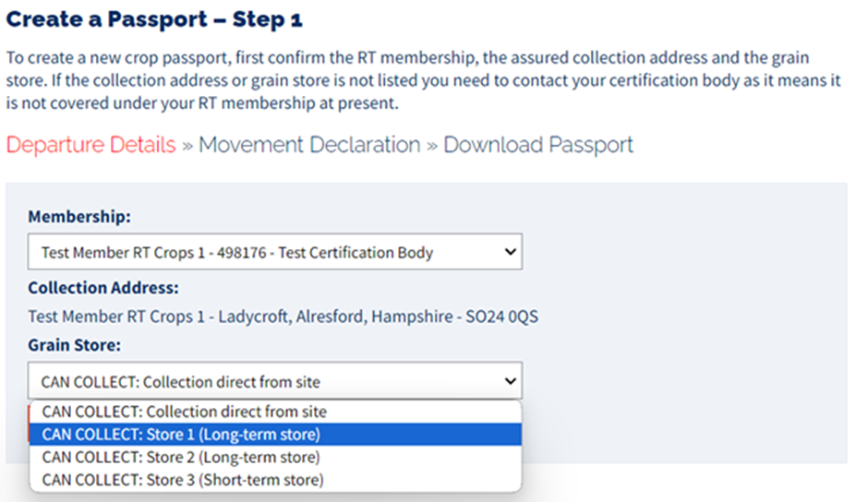Click the Grain Store chevron arrow

(506, 380)
